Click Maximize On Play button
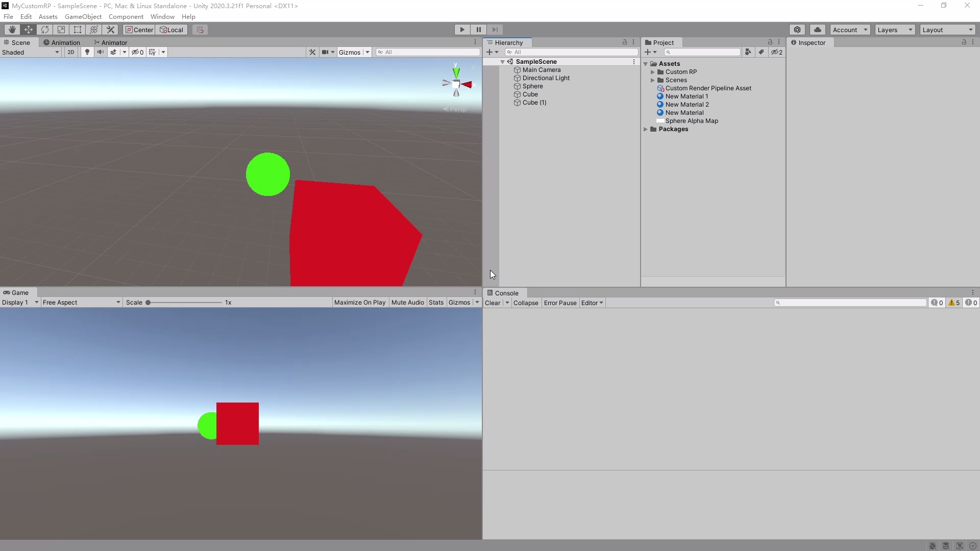This screenshot has height=551, width=980. (359, 303)
